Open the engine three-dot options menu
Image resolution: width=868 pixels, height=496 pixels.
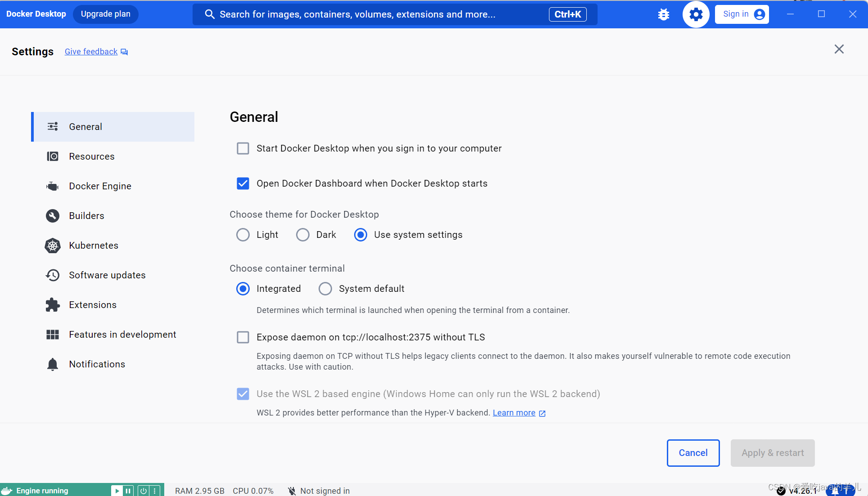(155, 490)
